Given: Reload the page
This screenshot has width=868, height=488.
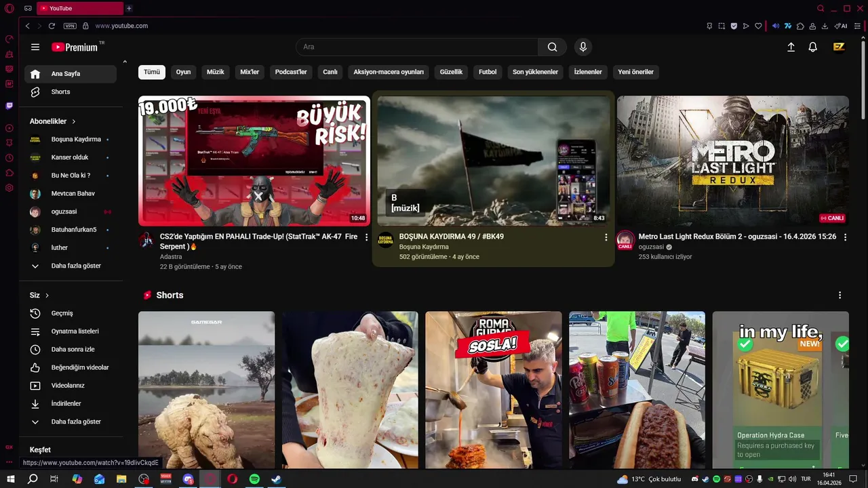Looking at the screenshot, I should 52,26.
